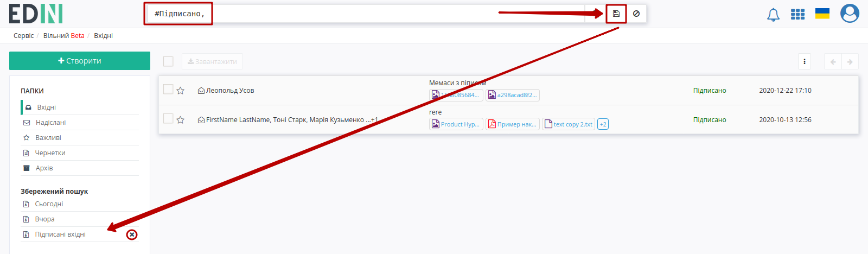Delete the saved search Підписані вхідні
Screen dimensions: 868x254
[132, 234]
